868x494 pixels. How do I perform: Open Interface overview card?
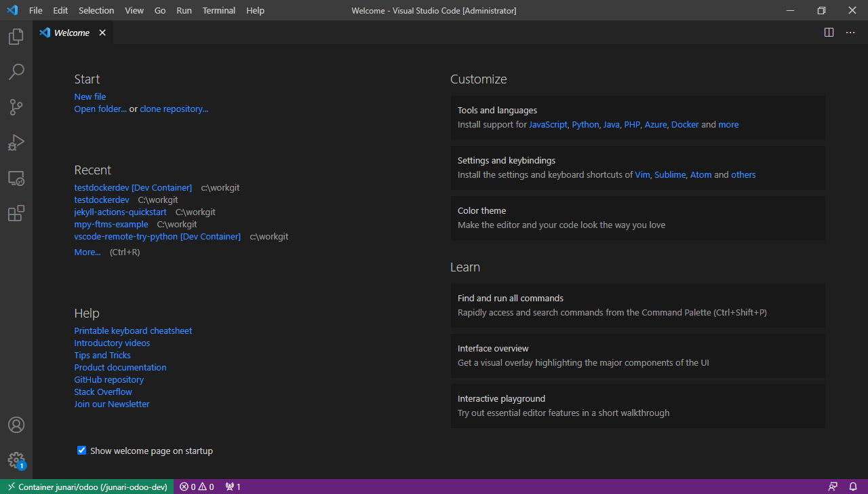pos(638,356)
